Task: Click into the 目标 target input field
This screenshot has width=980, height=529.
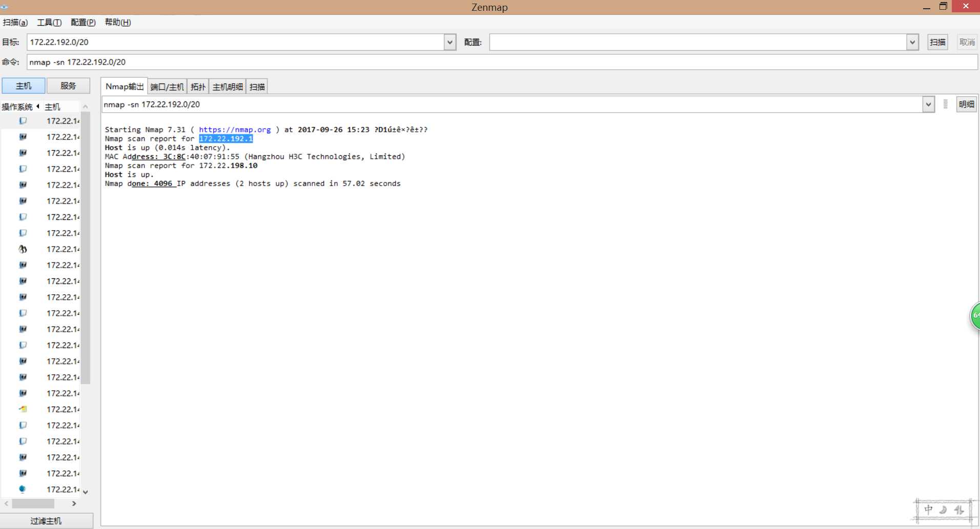Action: coord(235,42)
